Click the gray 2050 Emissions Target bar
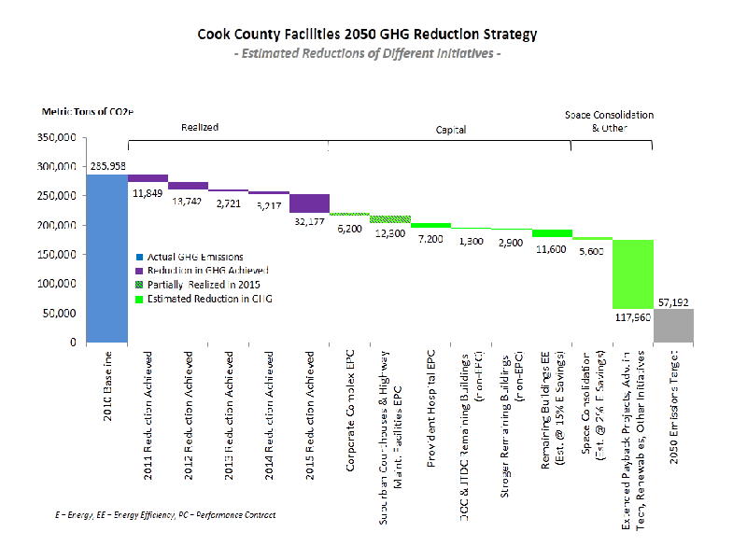Screen dimensions: 747x560 coord(673,326)
